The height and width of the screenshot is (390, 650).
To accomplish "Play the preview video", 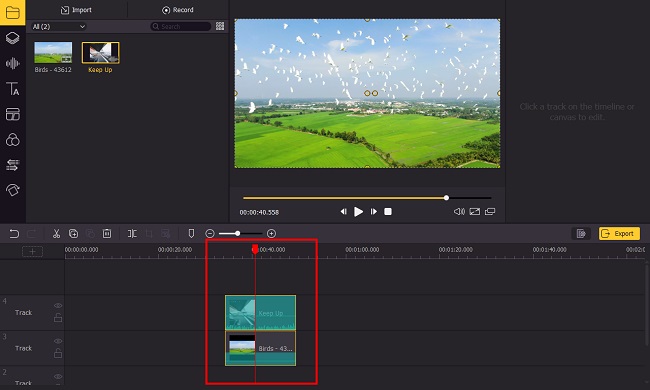I will (x=358, y=212).
